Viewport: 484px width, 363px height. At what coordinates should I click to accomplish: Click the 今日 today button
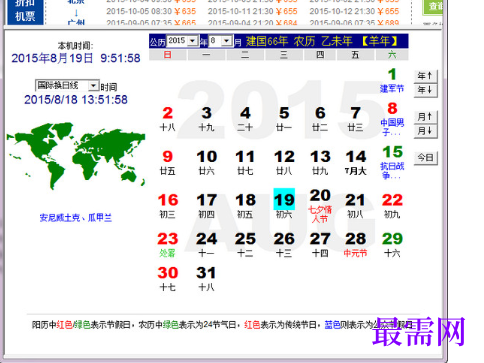tap(426, 157)
